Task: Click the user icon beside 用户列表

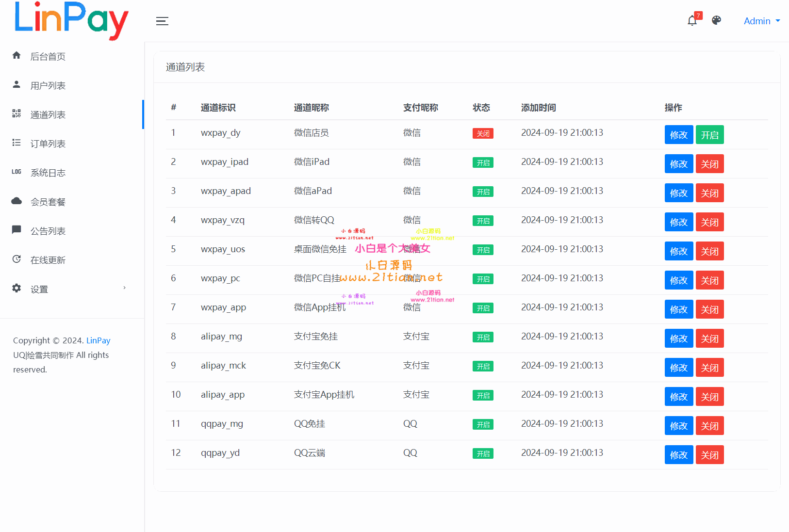Action: 16,84
